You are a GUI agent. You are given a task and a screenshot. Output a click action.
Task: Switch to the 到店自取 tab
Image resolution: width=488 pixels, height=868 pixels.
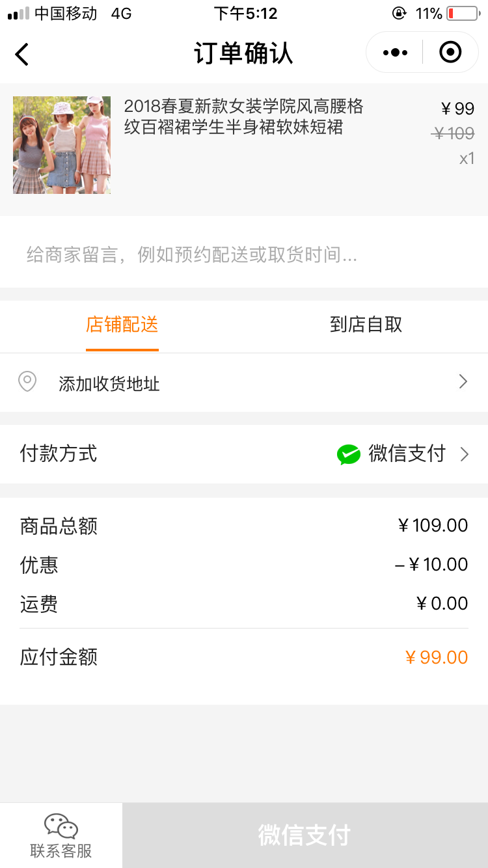tap(366, 325)
